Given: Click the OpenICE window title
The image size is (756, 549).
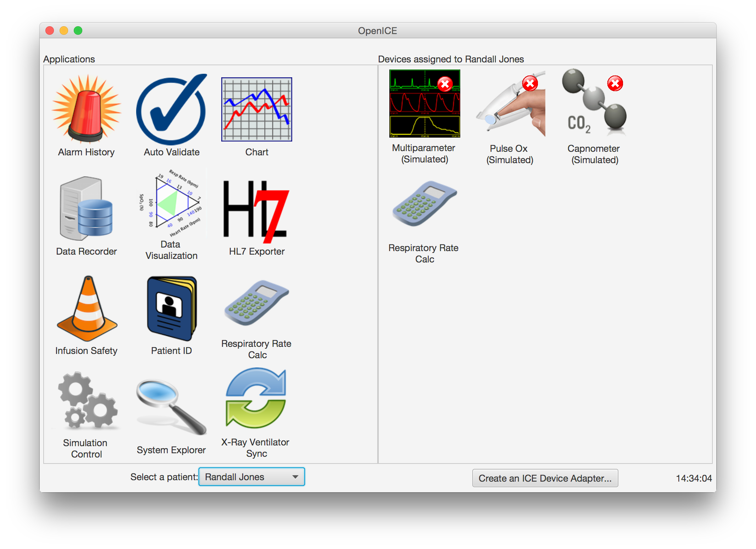Looking at the screenshot, I should tap(377, 30).
